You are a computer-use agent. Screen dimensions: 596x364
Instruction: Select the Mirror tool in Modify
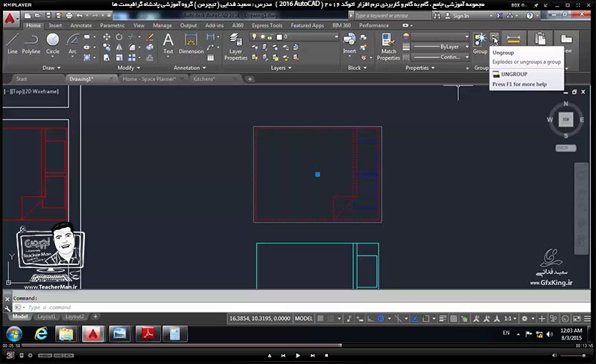pyautogui.click(x=119, y=47)
